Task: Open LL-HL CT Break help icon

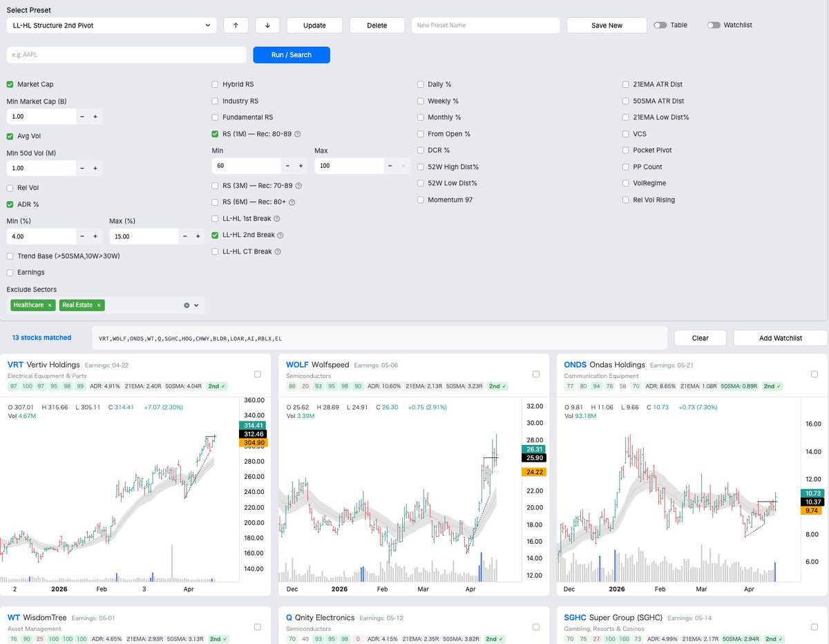Action: 278,252
